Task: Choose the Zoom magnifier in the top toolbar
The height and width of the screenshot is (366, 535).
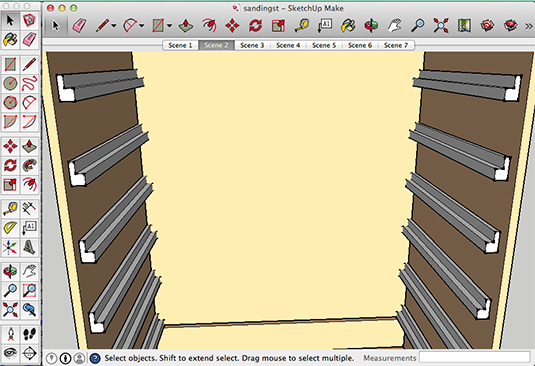Action: (x=418, y=26)
